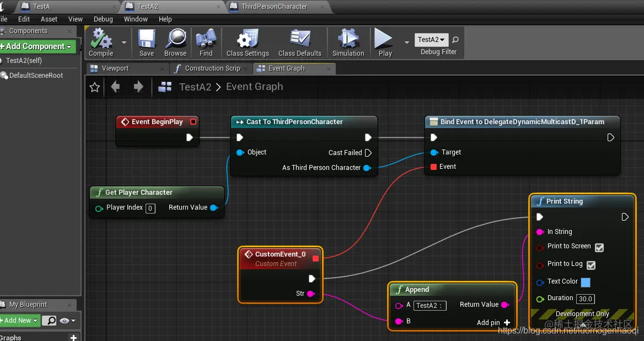Viewport: 644px width, 341px height.
Task: Open the Edit menu
Action: (24, 19)
